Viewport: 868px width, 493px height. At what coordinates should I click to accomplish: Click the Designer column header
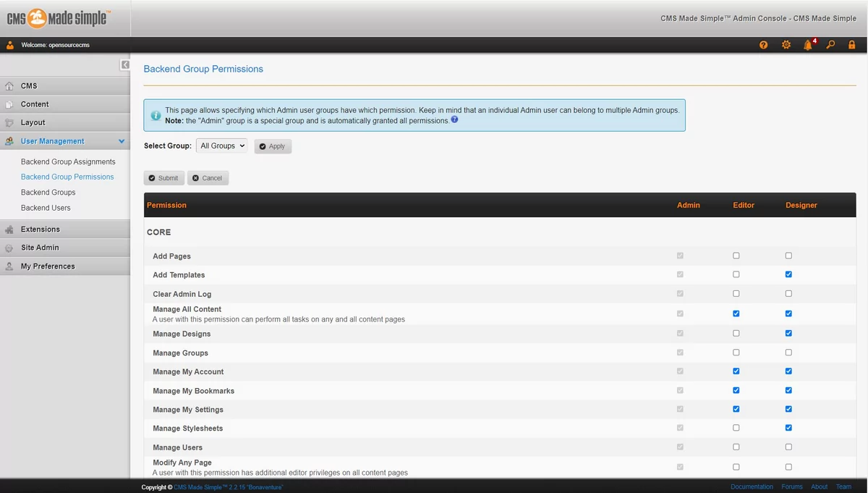(x=801, y=206)
